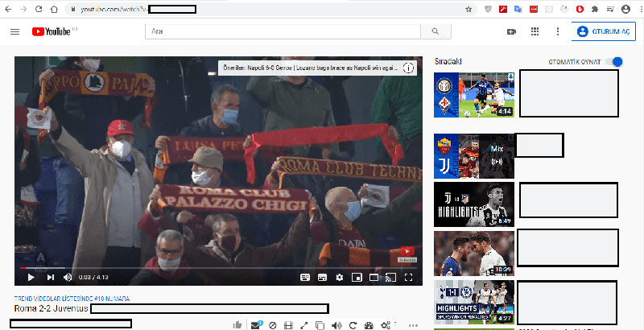Screen dimensions: 644x330
Task: Open suggested Napoli 6-0 Genoa card
Action: (x=311, y=68)
